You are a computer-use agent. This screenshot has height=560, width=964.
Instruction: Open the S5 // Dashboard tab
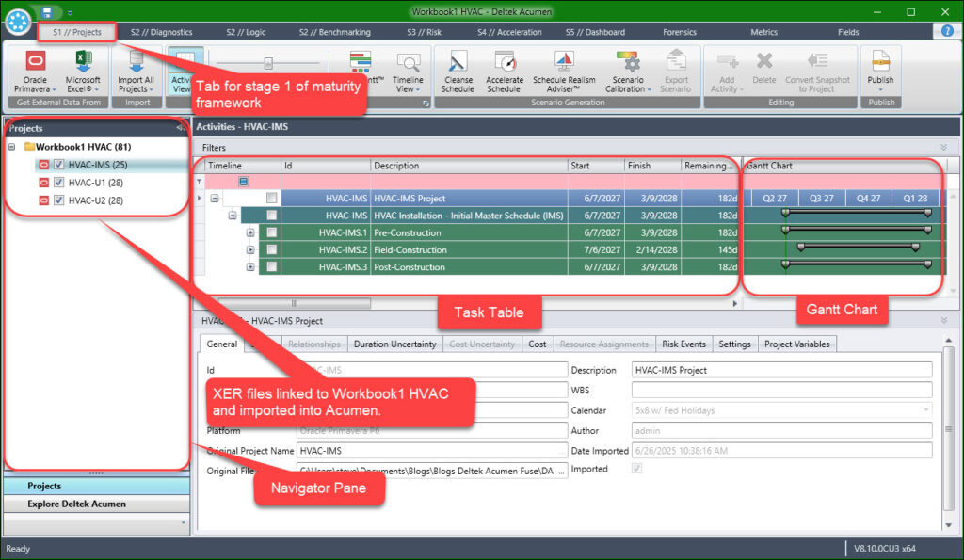pos(595,32)
